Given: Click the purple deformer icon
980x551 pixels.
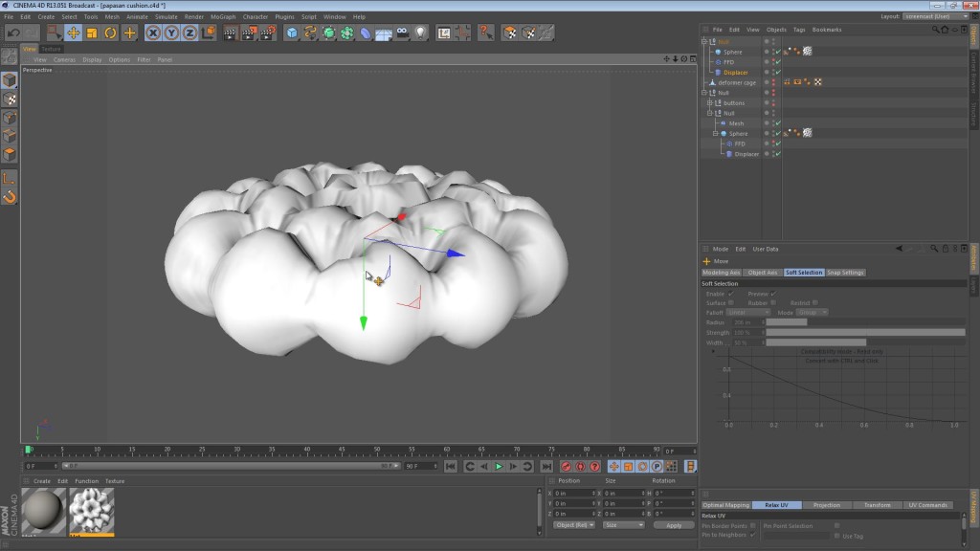Looking at the screenshot, I should [366, 33].
